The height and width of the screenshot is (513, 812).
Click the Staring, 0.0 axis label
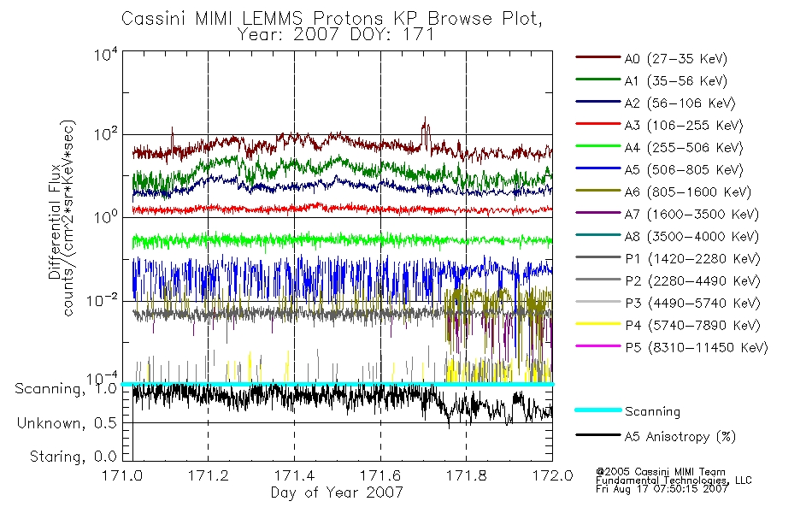point(73,457)
